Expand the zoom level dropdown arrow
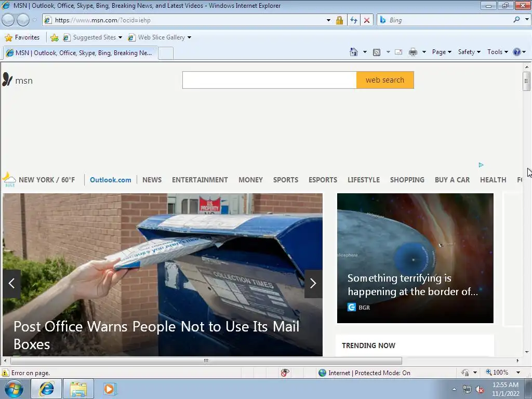 coord(518,373)
